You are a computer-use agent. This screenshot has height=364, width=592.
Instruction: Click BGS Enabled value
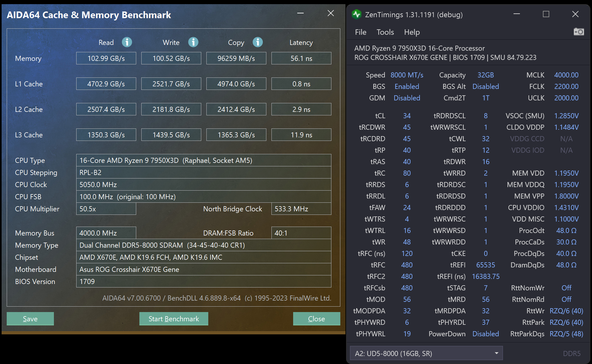(407, 86)
